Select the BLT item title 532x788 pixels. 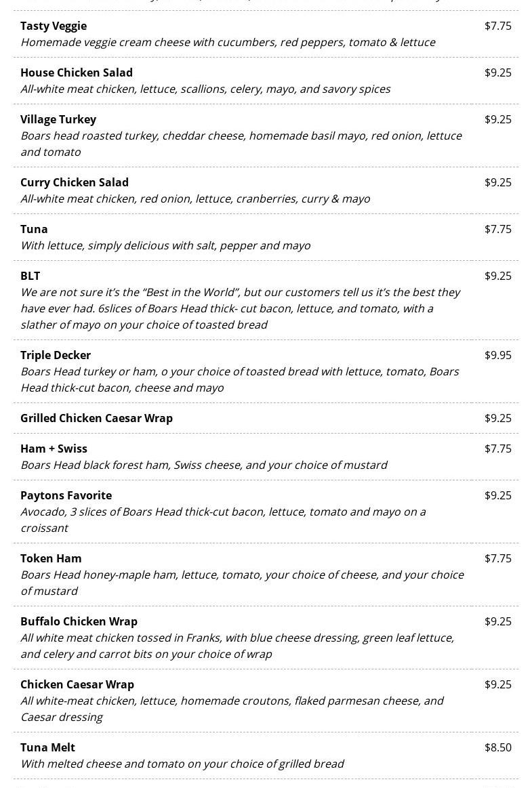pyautogui.click(x=30, y=276)
